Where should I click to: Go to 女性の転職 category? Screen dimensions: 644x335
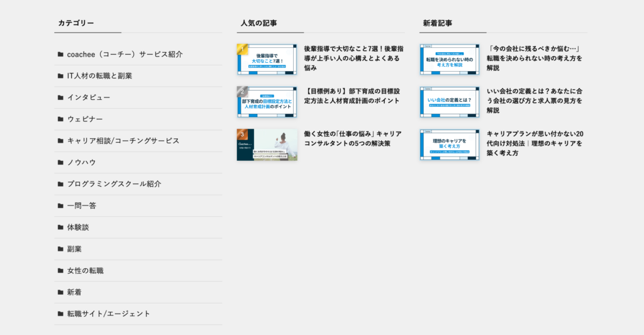[x=86, y=271]
